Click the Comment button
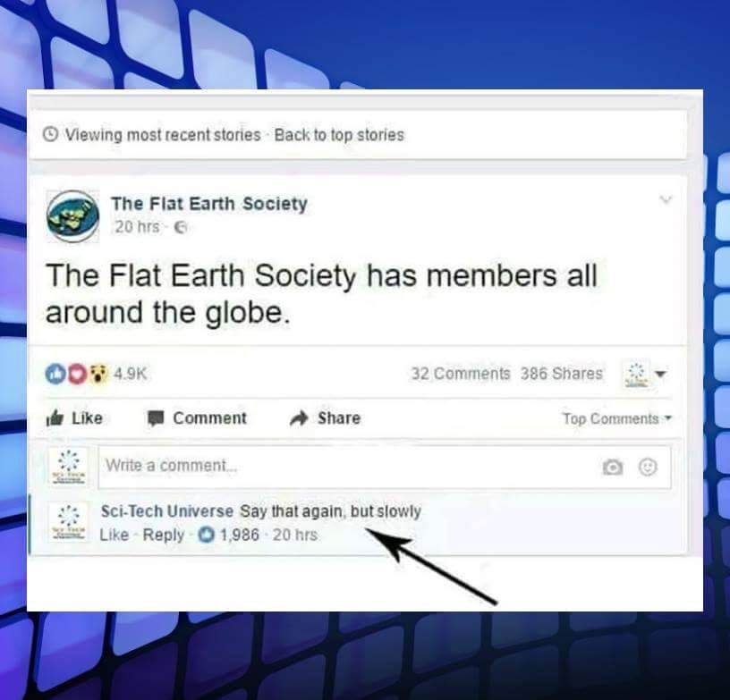 coord(197,418)
